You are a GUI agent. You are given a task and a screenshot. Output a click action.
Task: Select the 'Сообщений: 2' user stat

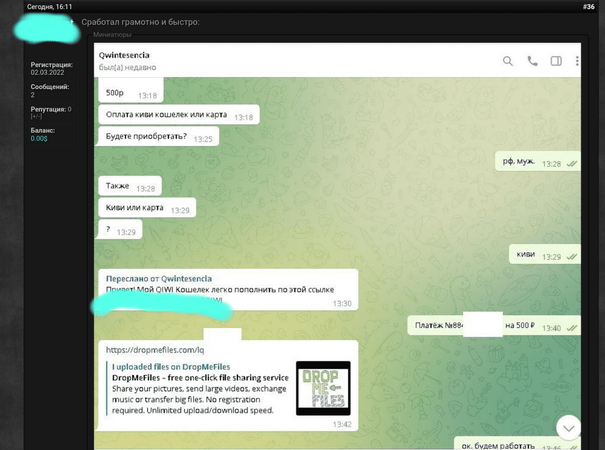coord(50,91)
